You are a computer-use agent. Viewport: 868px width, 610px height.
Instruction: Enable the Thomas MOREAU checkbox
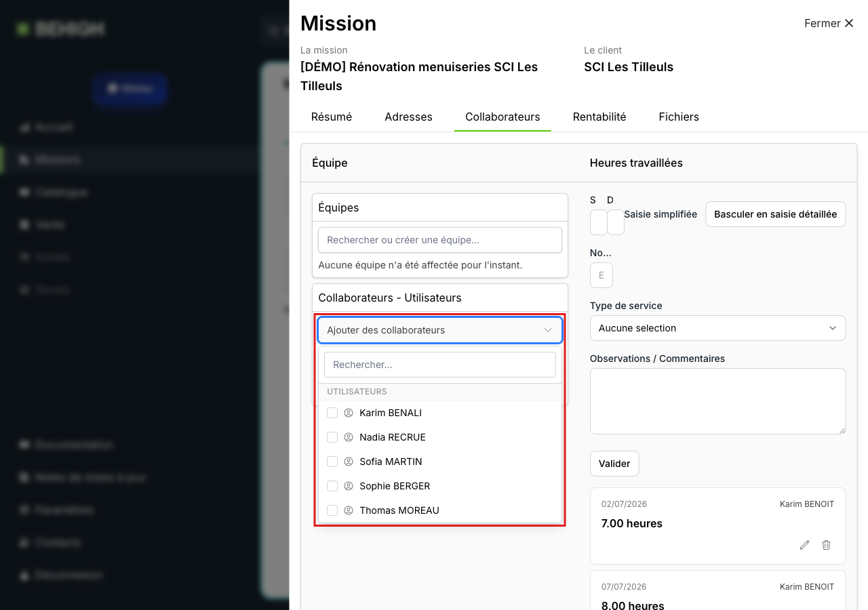(x=332, y=510)
